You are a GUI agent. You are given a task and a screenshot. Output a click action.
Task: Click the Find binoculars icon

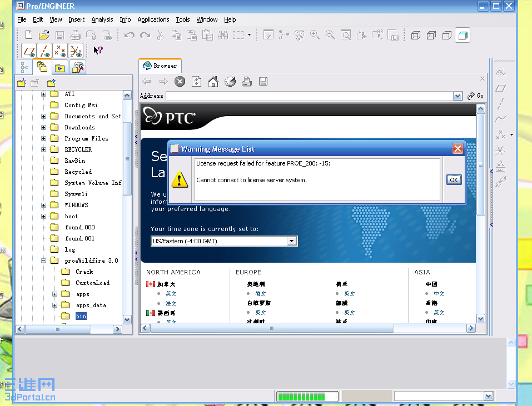tap(222, 35)
